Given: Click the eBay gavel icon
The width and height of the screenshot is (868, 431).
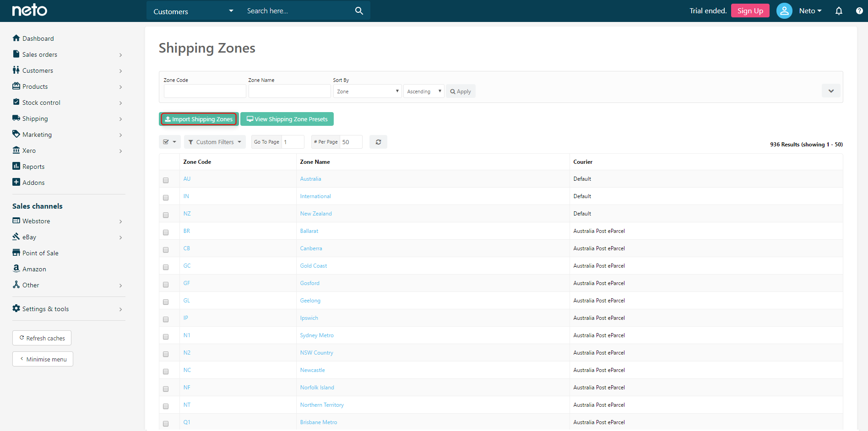Looking at the screenshot, I should (x=16, y=237).
